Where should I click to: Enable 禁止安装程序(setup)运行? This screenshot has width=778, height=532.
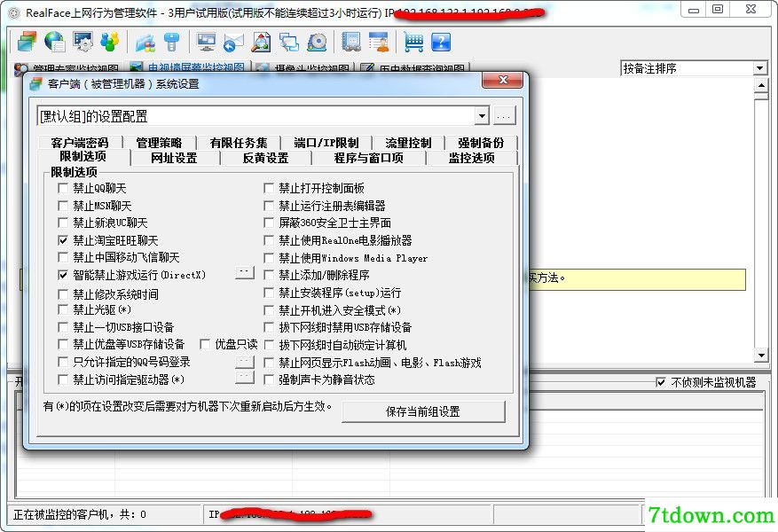click(269, 293)
